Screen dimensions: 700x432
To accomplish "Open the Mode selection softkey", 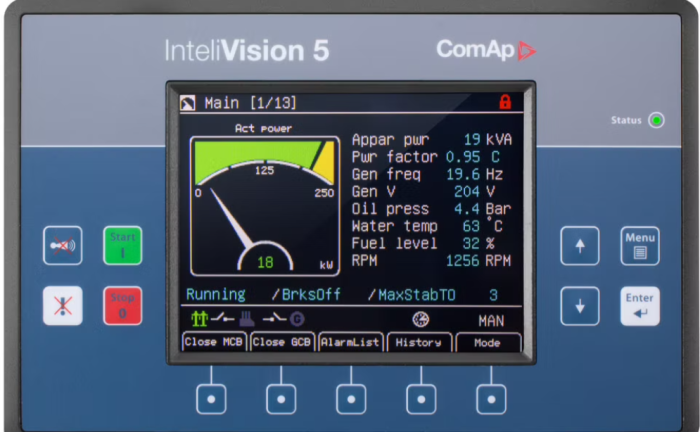I will coord(488,342).
